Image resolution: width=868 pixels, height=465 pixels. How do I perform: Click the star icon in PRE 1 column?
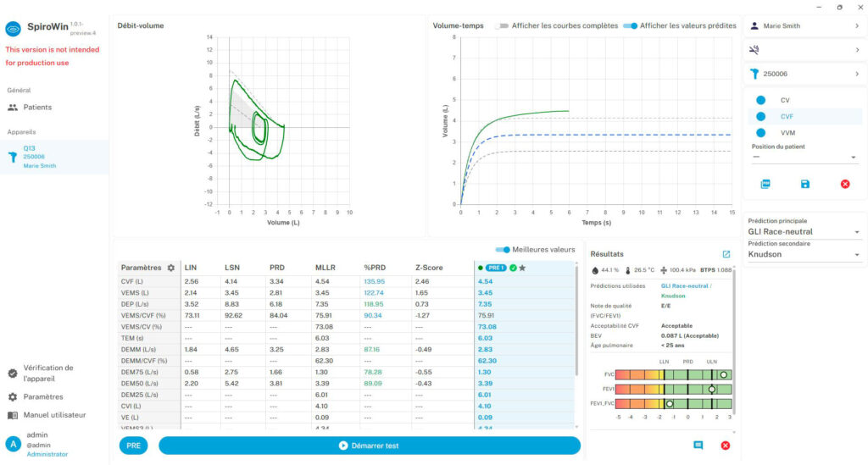pyautogui.click(x=522, y=268)
